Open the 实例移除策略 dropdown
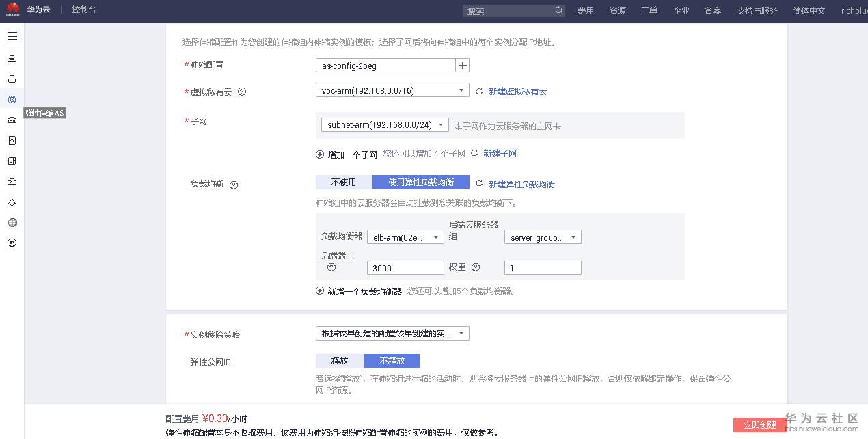 coord(392,334)
